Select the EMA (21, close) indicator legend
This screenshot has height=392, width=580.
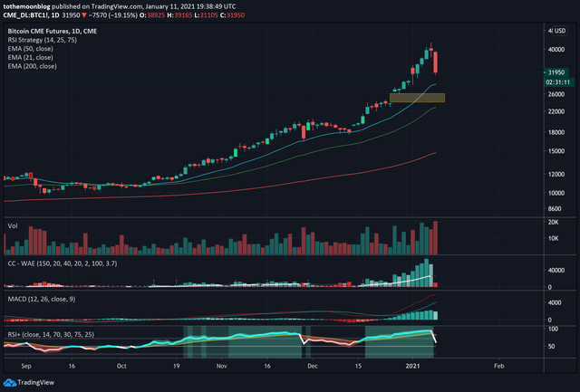[x=30, y=58]
